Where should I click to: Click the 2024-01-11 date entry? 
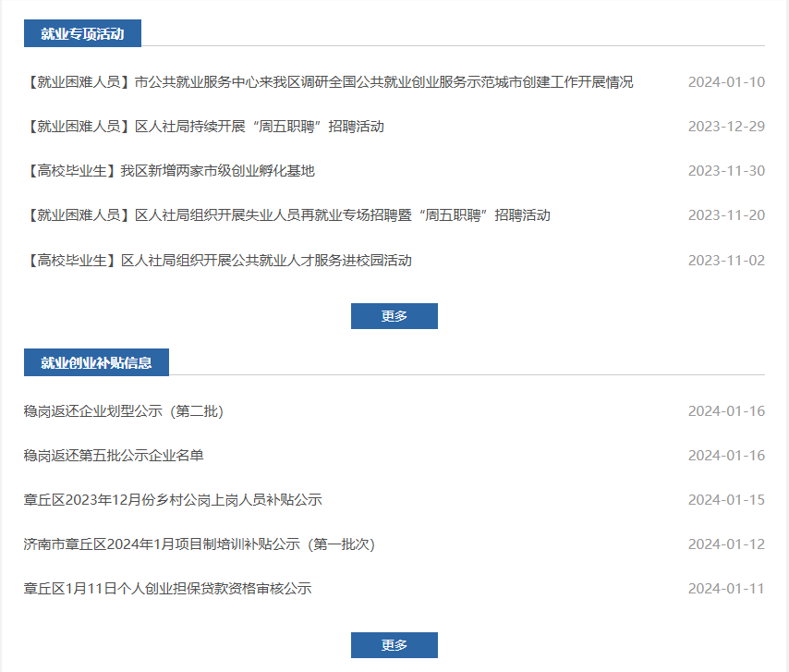pos(726,589)
